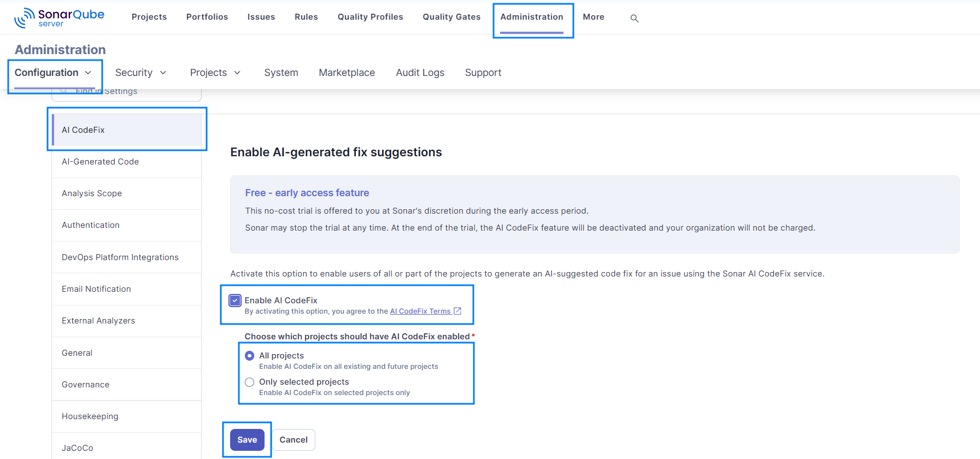Click the 'Free - early access feature' heading

point(307,193)
